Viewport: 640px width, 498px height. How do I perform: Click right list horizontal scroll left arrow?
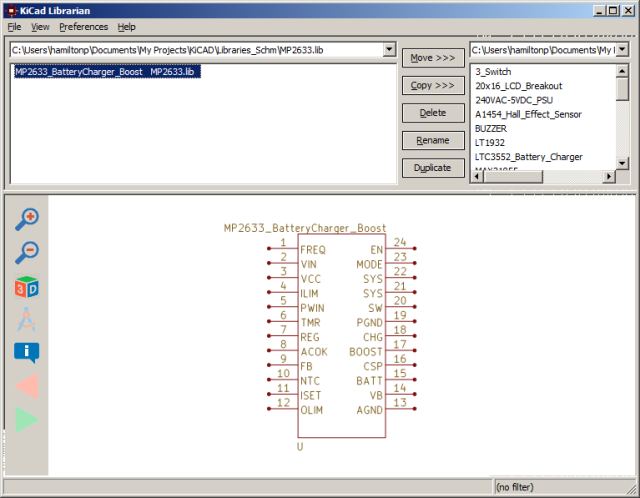pos(478,176)
